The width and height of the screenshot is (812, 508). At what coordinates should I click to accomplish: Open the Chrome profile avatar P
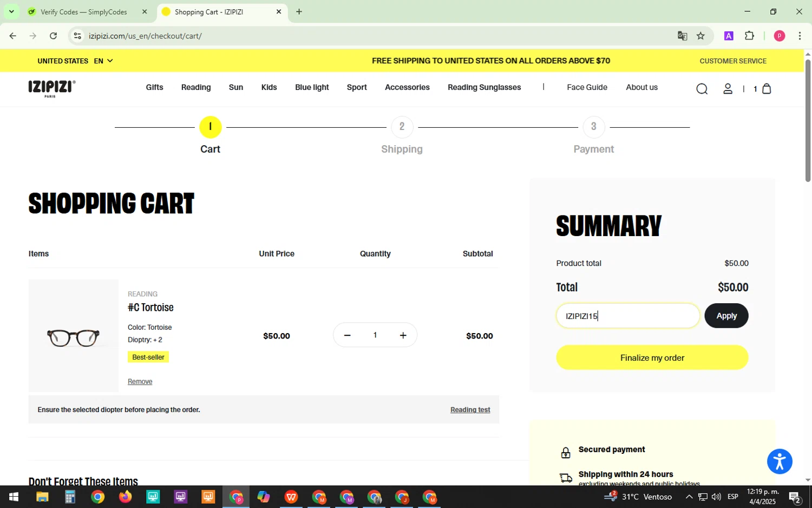coord(780,36)
